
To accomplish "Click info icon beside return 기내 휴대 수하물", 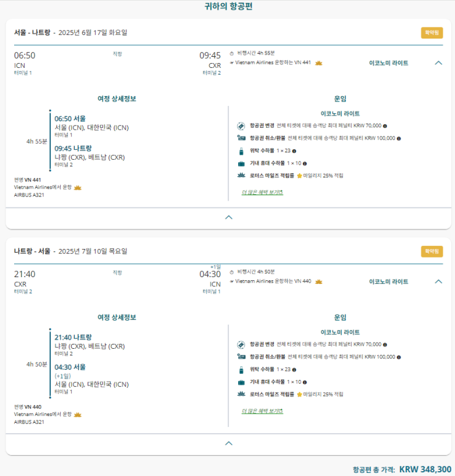I will point(304,382).
